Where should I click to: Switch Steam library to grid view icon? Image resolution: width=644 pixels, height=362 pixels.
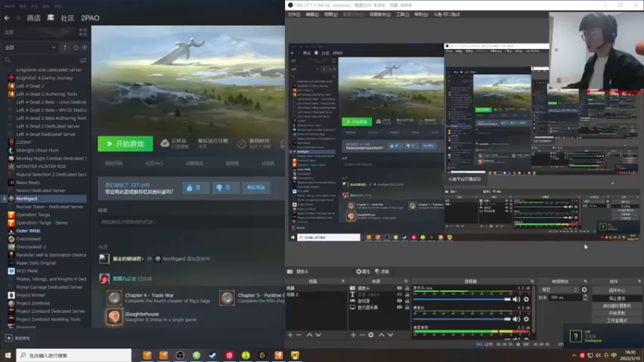[83, 32]
